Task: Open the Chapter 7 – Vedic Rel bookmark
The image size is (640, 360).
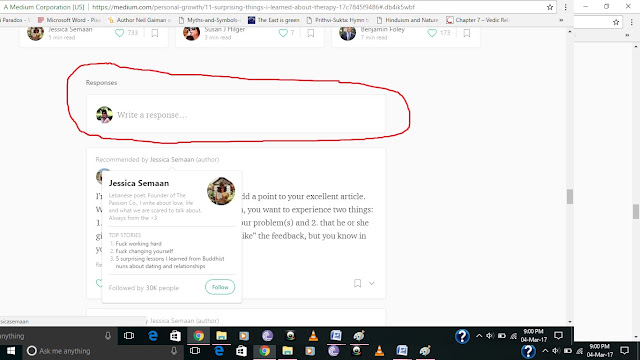Action: pos(477,20)
